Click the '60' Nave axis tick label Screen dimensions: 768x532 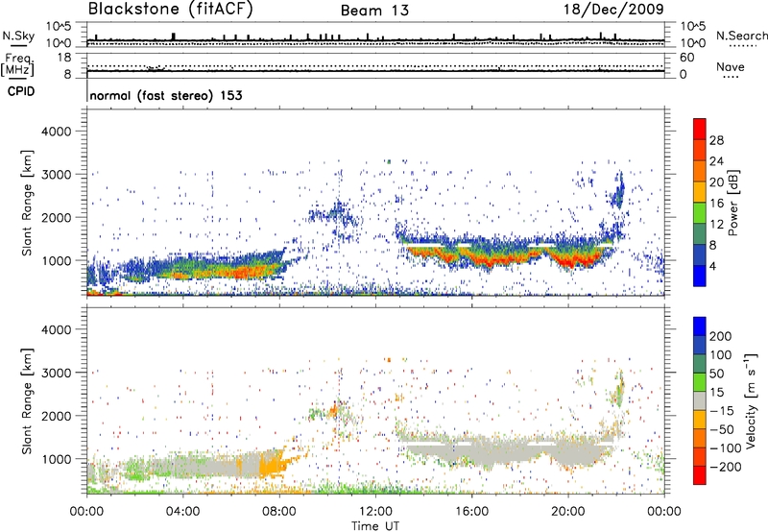coord(687,58)
